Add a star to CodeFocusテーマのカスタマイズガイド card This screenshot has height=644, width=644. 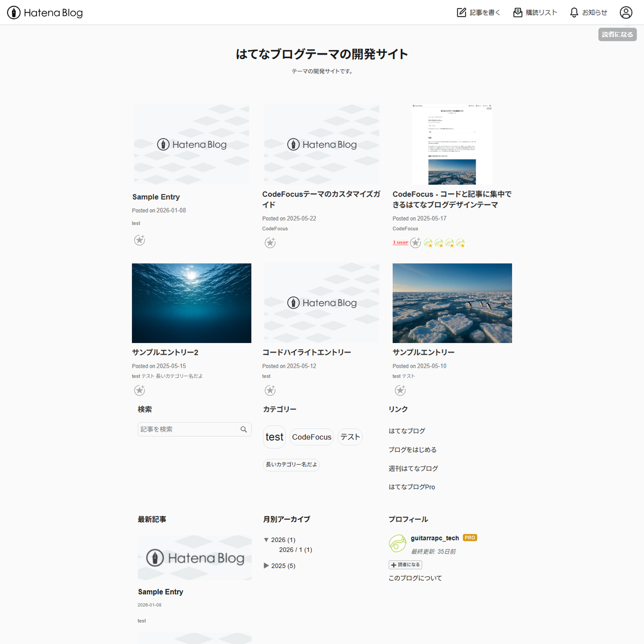[x=270, y=243]
